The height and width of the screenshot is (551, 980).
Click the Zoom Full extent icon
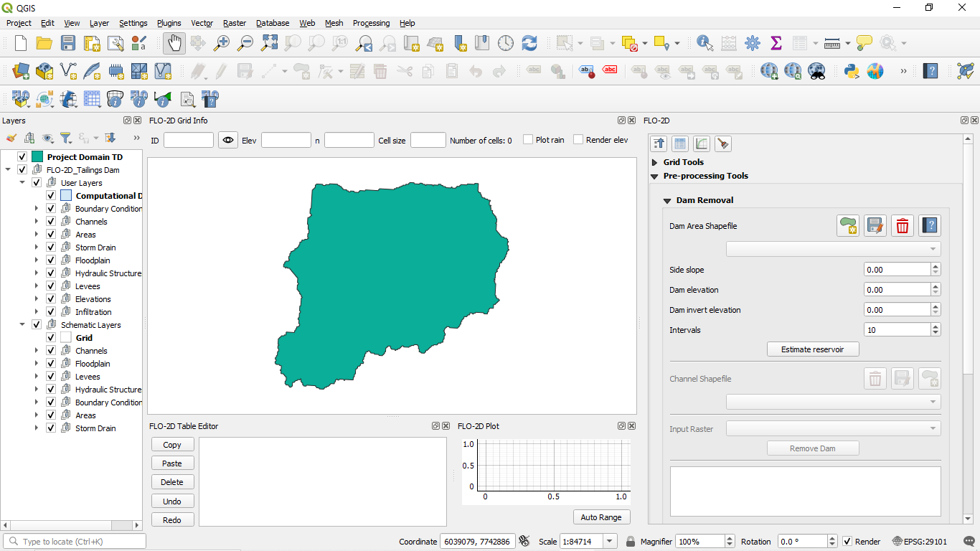pos(268,43)
